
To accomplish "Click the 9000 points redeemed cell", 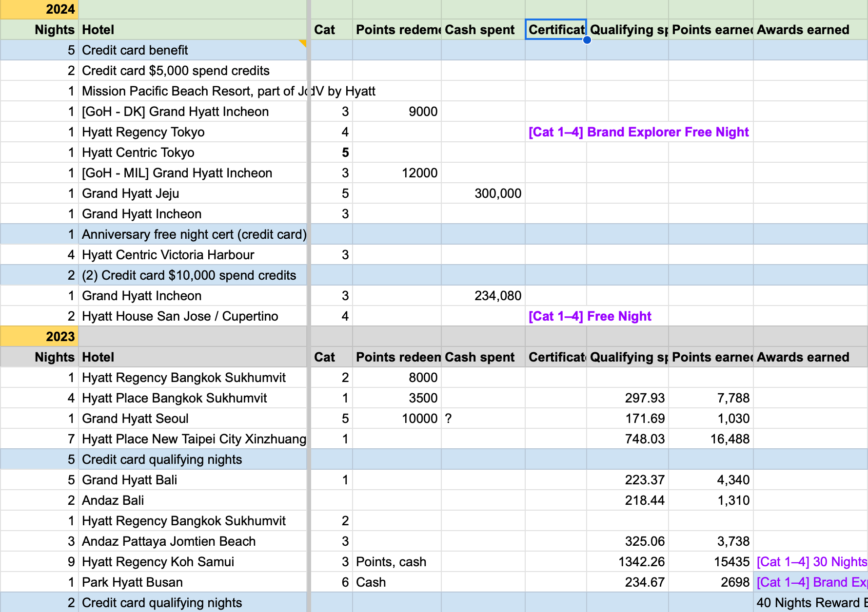I will pyautogui.click(x=397, y=112).
